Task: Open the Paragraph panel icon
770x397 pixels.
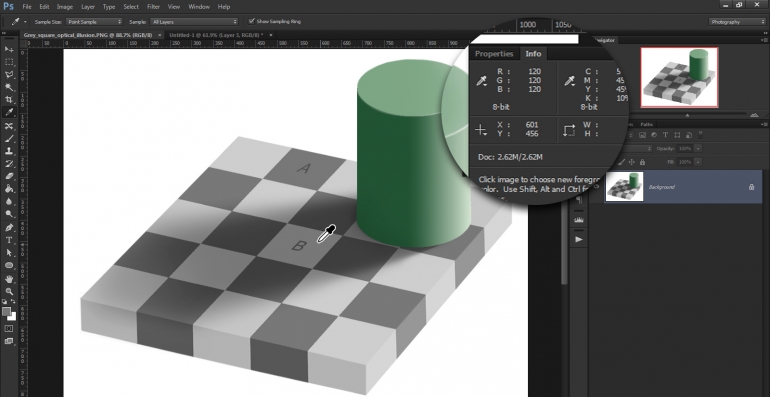Action: (579, 200)
